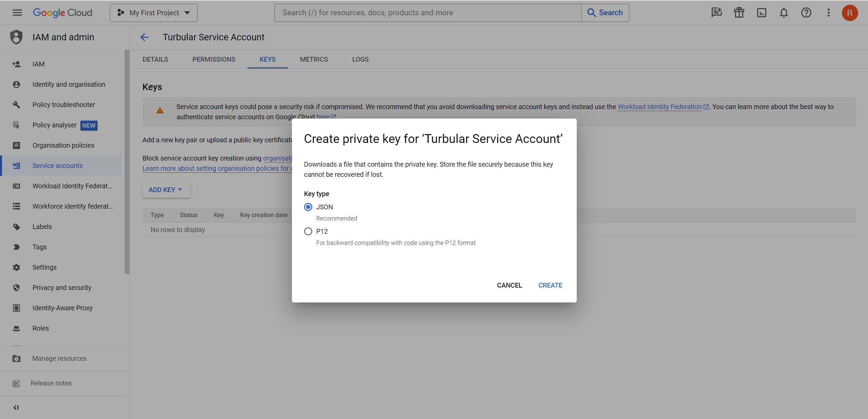Switch to the DETAILS tab
Image resolution: width=868 pixels, height=419 pixels.
(x=156, y=59)
